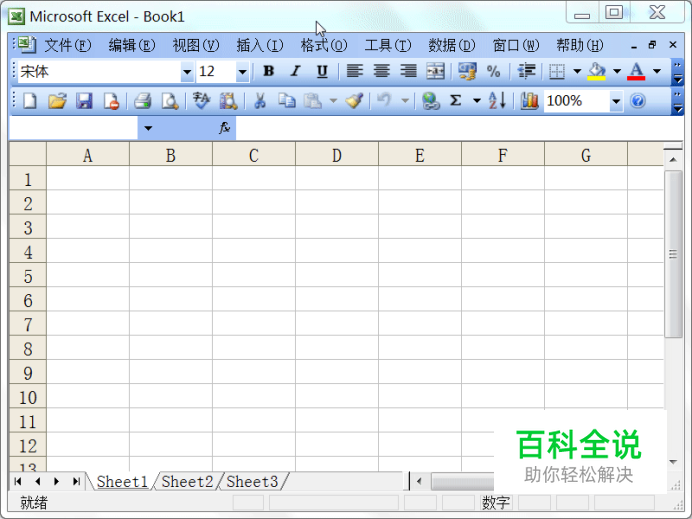This screenshot has height=519, width=692.
Task: Click the Insert Function fx button
Action: point(224,128)
